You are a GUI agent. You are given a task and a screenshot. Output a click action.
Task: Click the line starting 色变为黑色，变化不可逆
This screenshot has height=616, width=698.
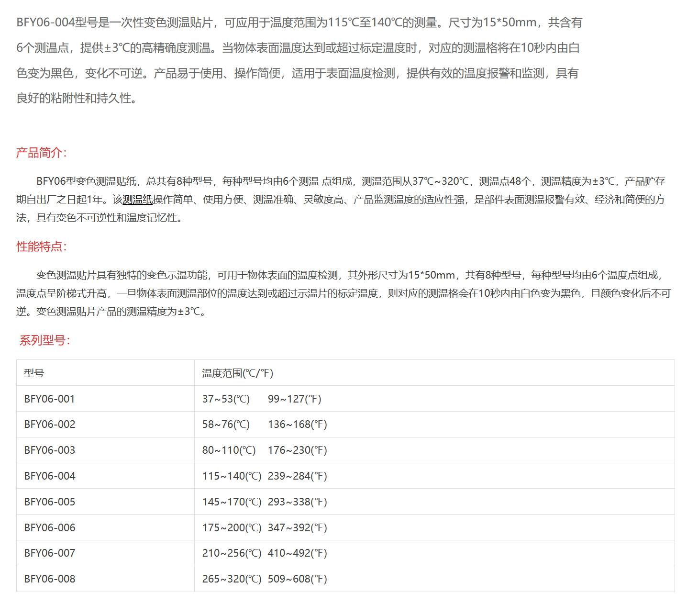coord(298,73)
